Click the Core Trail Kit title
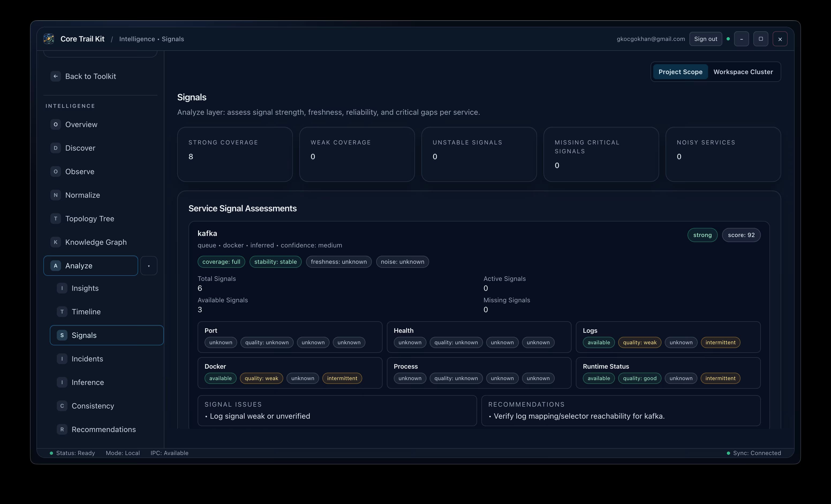 [82, 39]
